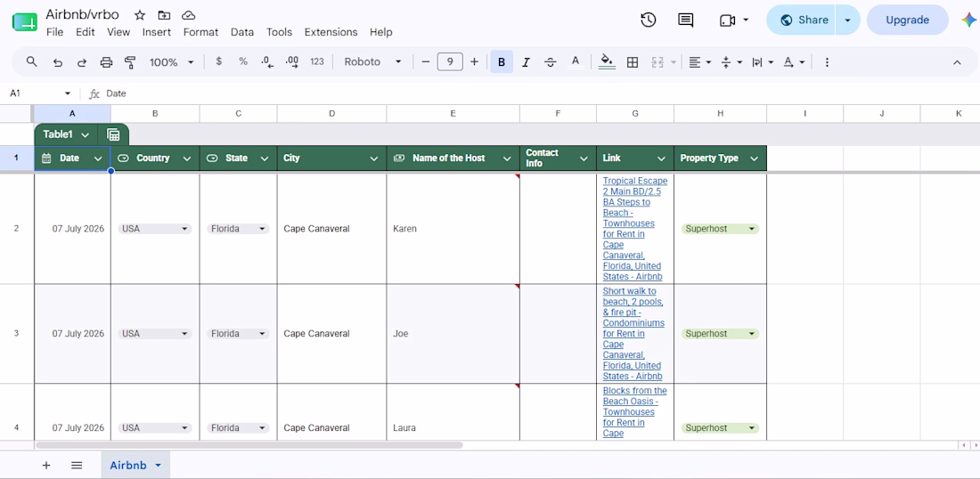Click the move to folder icon
The width and height of the screenshot is (980, 479).
164,15
